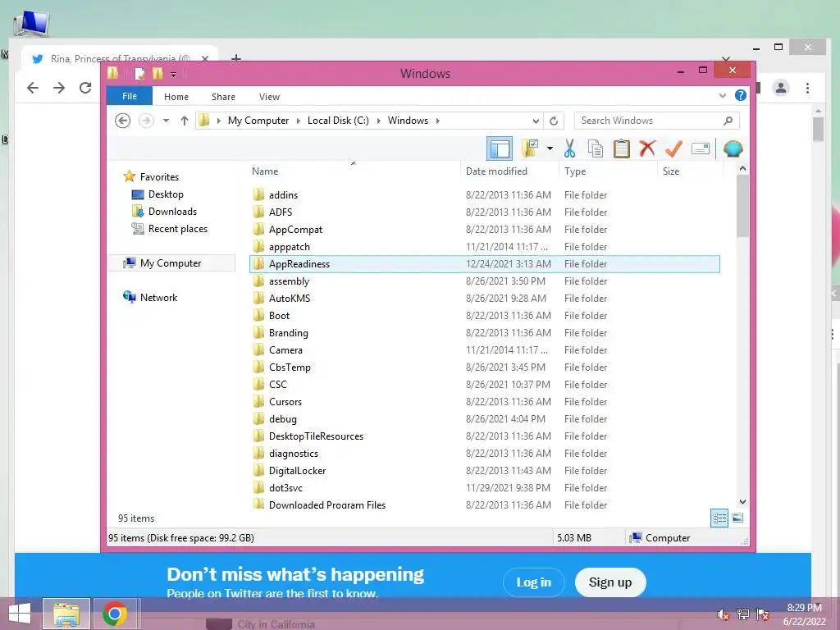Viewport: 840px width, 630px height.
Task: Click the search magnifier icon
Action: coord(728,121)
